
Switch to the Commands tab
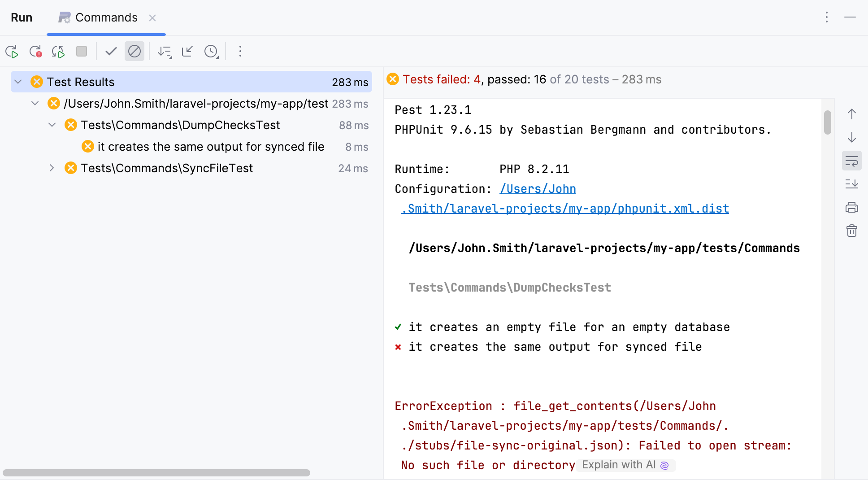pos(106,17)
